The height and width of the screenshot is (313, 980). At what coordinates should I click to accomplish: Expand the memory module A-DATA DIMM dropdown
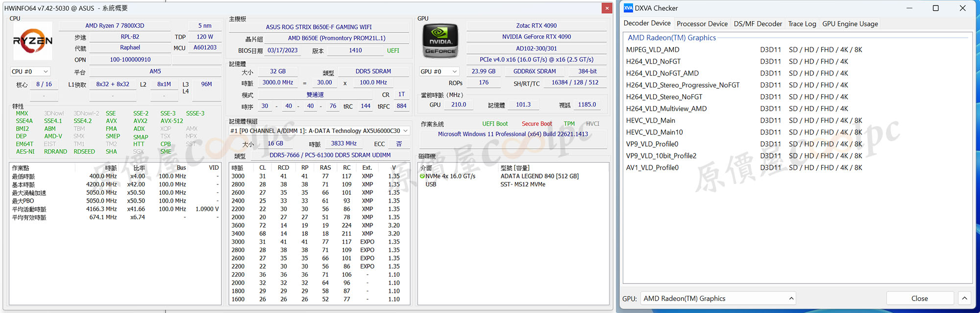coord(319,131)
